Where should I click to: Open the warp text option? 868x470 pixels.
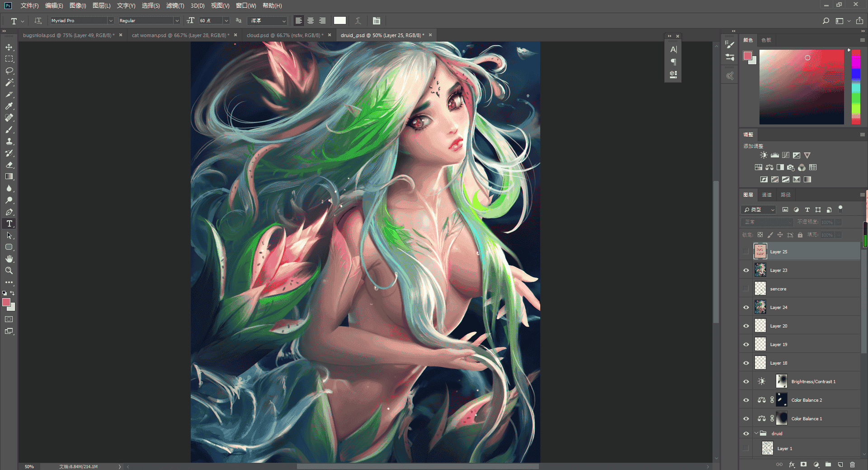click(358, 20)
